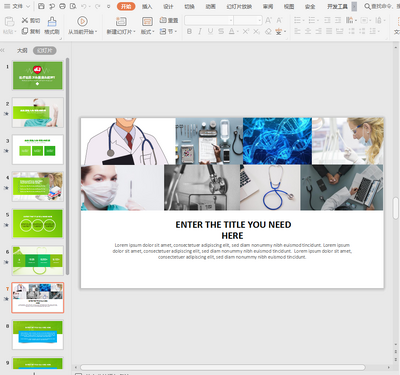The image size is (400, 375).
Task: Open the font size combo box
Action: pos(248,20)
